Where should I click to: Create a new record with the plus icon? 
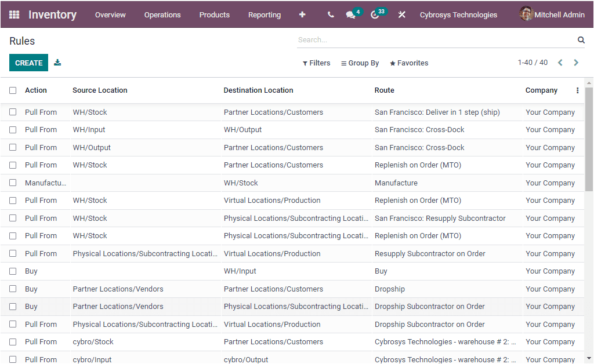click(x=302, y=14)
